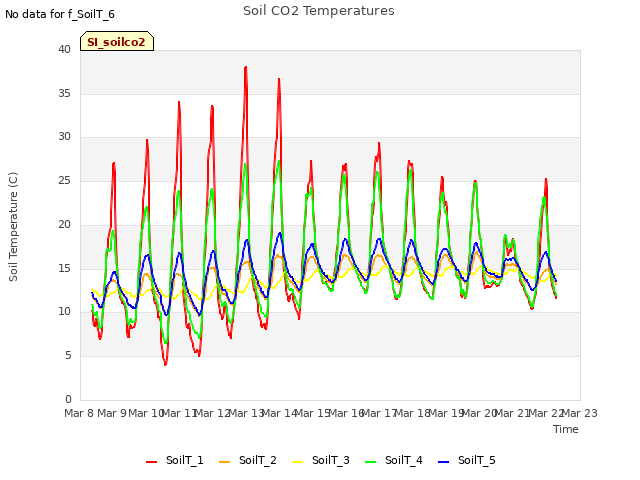Click the SoilT_1 legend label

(184, 460)
